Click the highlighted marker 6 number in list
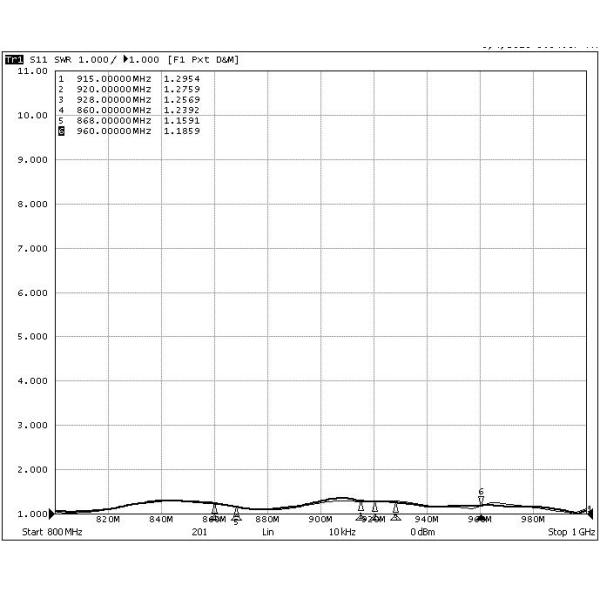The width and height of the screenshot is (600, 600). pyautogui.click(x=61, y=131)
